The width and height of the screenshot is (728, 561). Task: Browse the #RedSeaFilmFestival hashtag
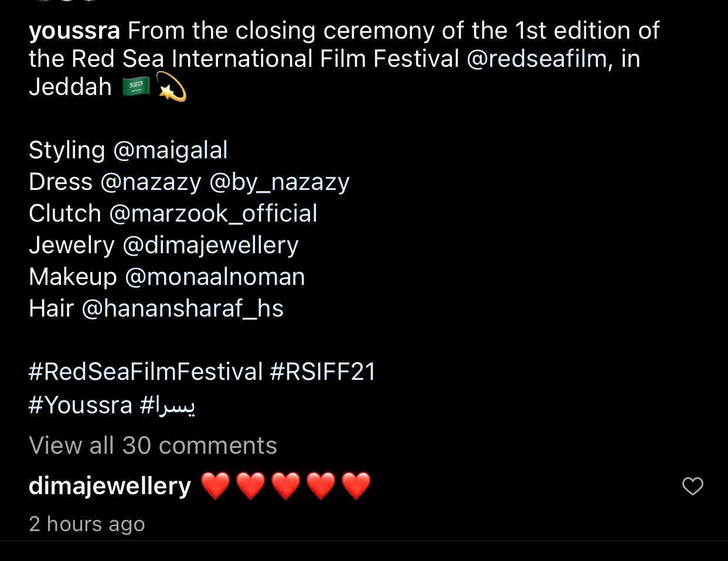(145, 372)
